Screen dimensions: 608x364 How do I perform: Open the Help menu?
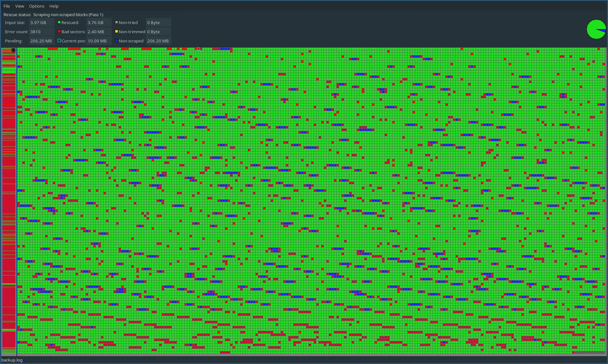(54, 6)
